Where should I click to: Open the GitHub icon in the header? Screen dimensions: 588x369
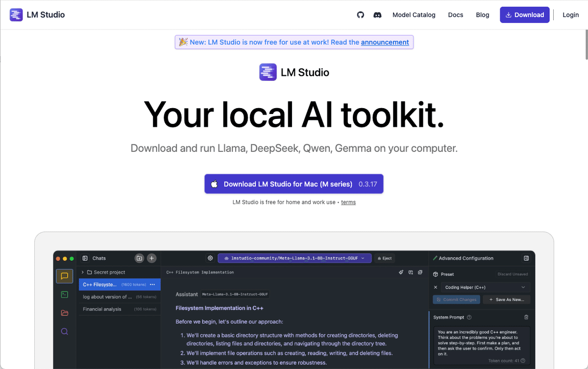click(360, 15)
